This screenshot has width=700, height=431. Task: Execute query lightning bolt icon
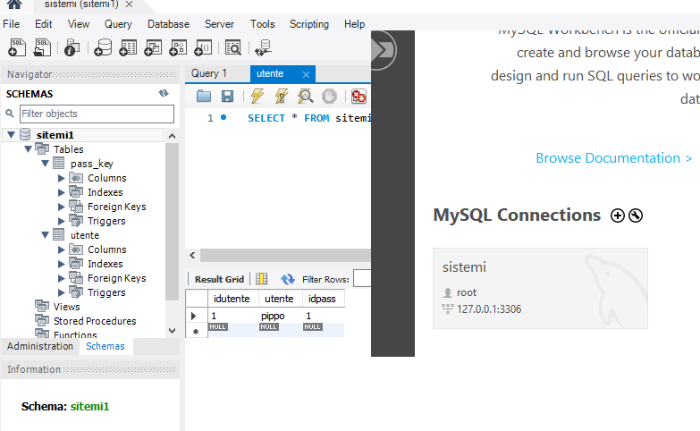pyautogui.click(x=257, y=96)
